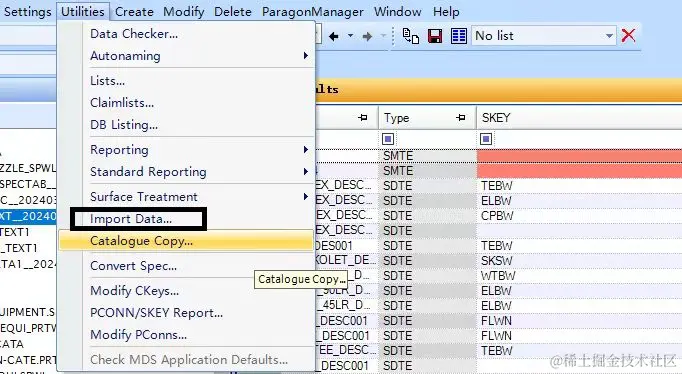Open the 'No list' combo box
Screen dimensions: 682x374
[544, 36]
